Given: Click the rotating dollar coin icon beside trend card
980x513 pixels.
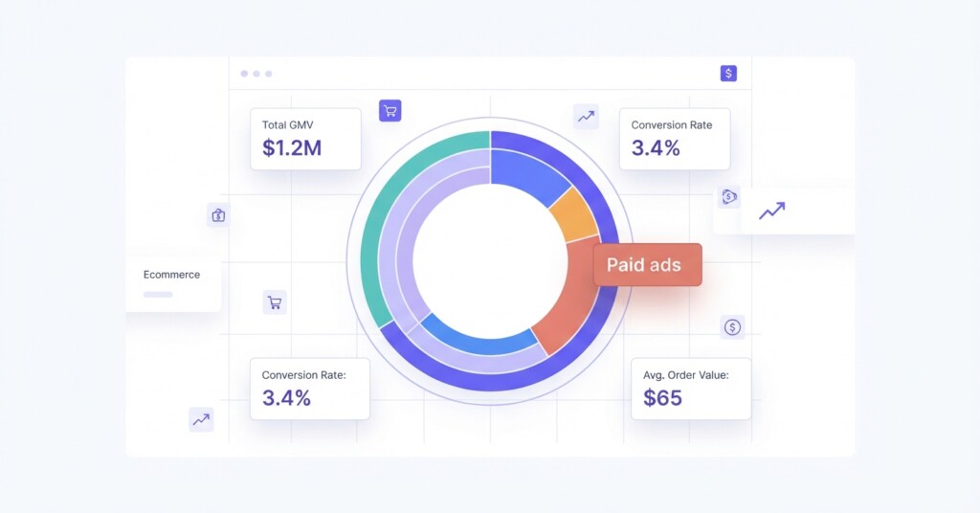Looking at the screenshot, I should 728,197.
